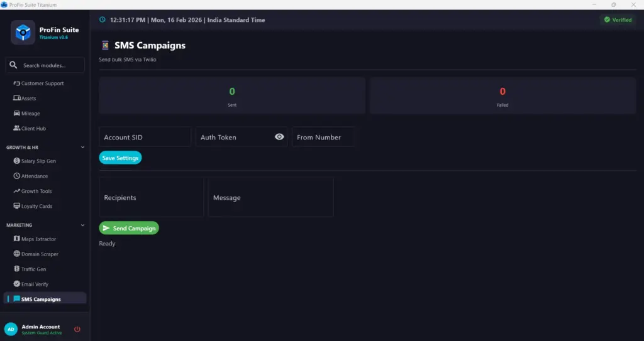Screen dimensions: 644x341
Task: Click the Attendance clock icon
Action: tap(16, 176)
